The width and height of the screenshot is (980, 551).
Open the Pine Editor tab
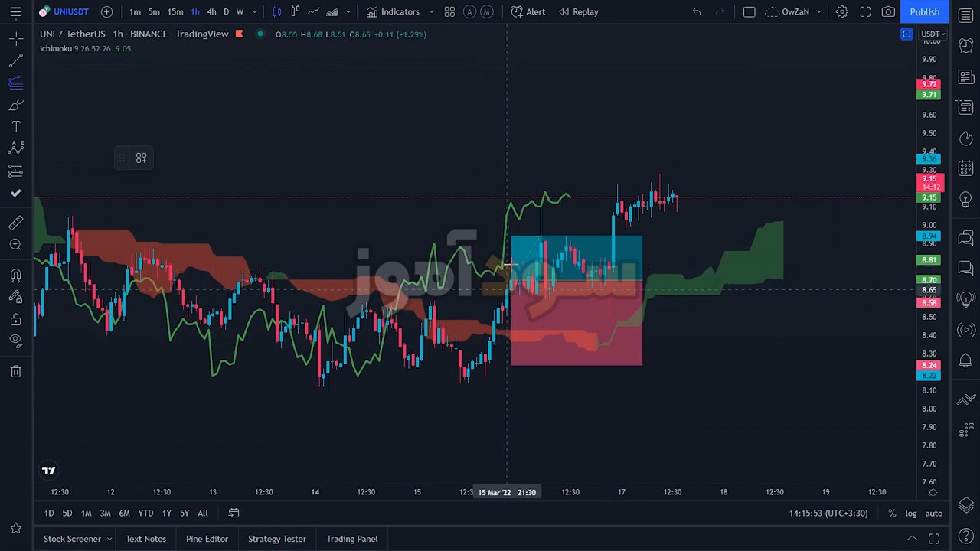tap(207, 539)
